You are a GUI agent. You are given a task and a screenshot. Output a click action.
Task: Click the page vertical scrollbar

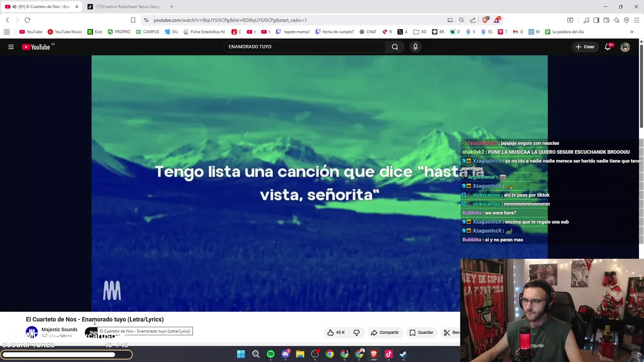[x=641, y=85]
